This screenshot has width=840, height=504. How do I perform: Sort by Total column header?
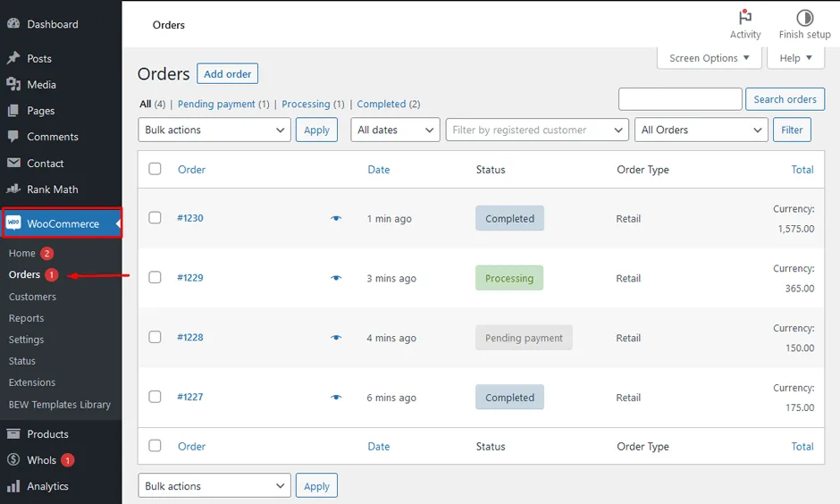coord(802,169)
